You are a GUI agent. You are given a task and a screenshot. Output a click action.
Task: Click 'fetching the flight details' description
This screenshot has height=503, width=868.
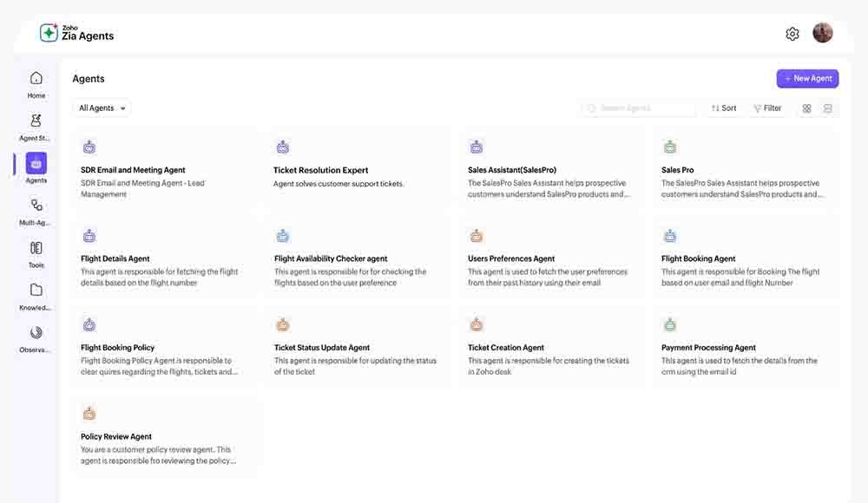160,278
